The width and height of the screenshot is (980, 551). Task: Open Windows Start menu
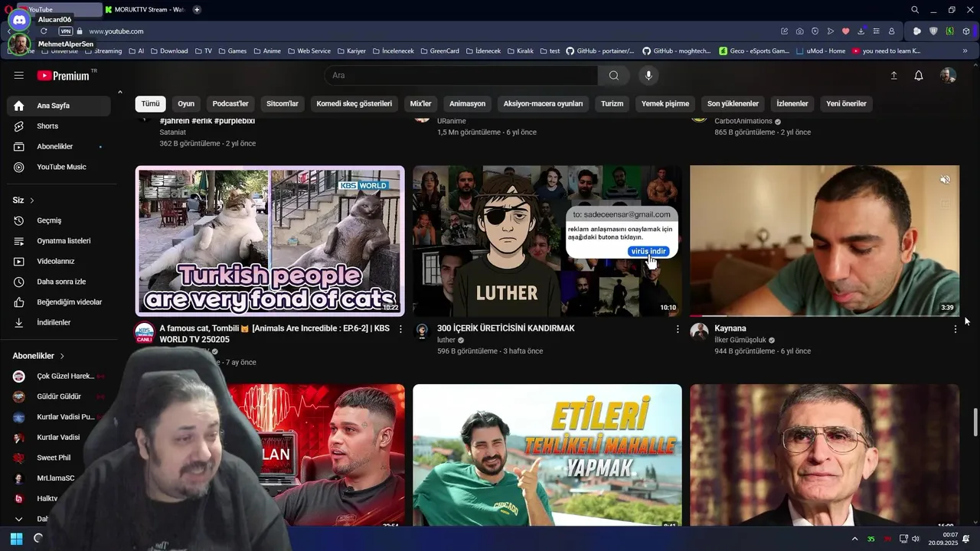coord(16,539)
